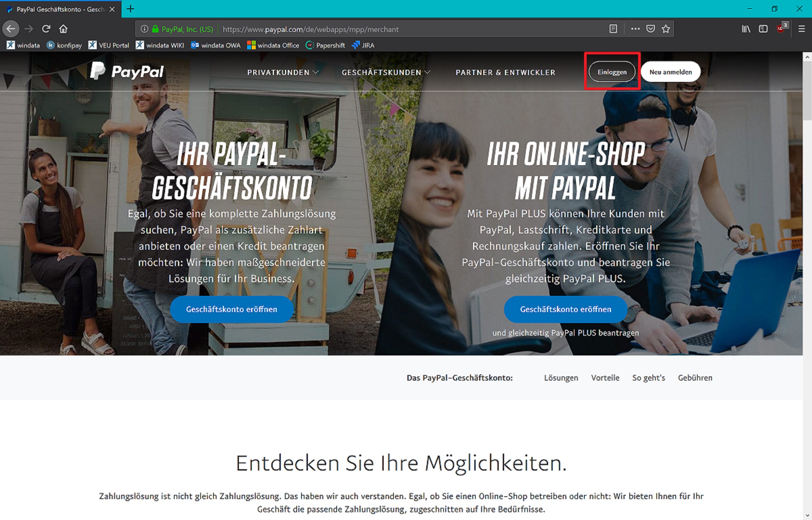Screen dimensions: 812x520
Task: Expand the PRIVATKUNDEN dropdown menu
Action: pyautogui.click(x=283, y=72)
